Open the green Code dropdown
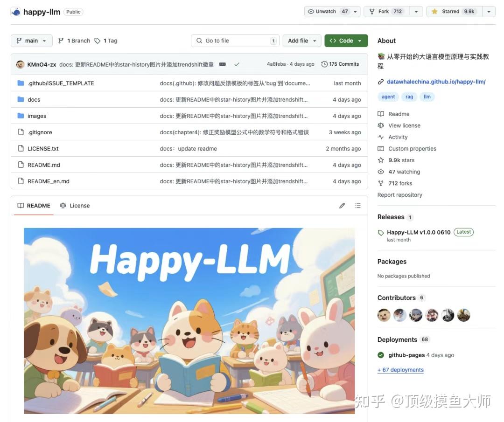 coord(346,41)
